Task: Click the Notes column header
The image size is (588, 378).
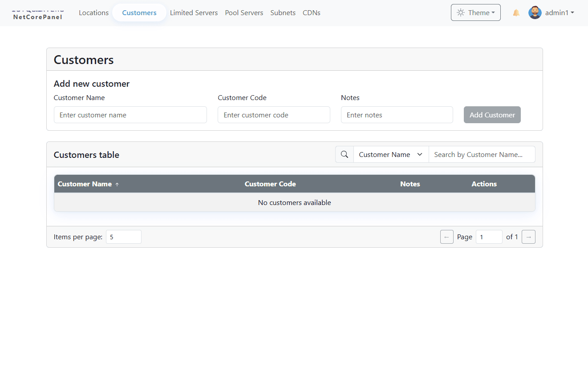Action: point(410,184)
